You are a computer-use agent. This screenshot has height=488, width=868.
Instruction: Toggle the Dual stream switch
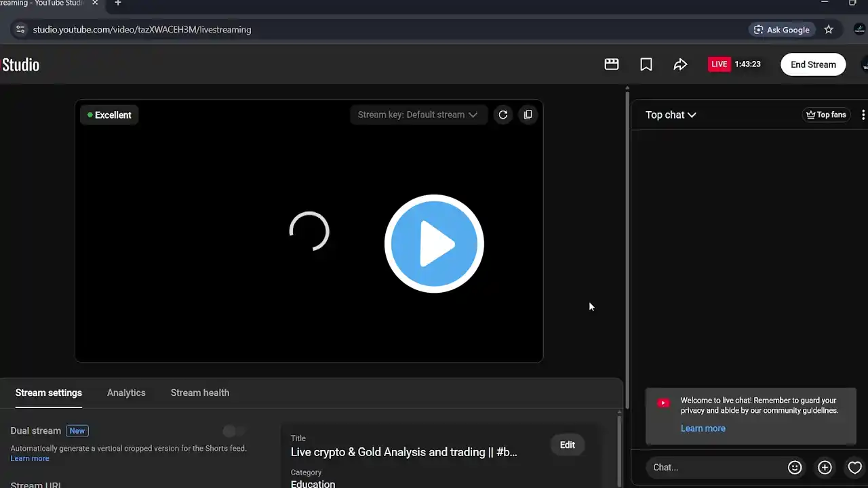pos(234,431)
